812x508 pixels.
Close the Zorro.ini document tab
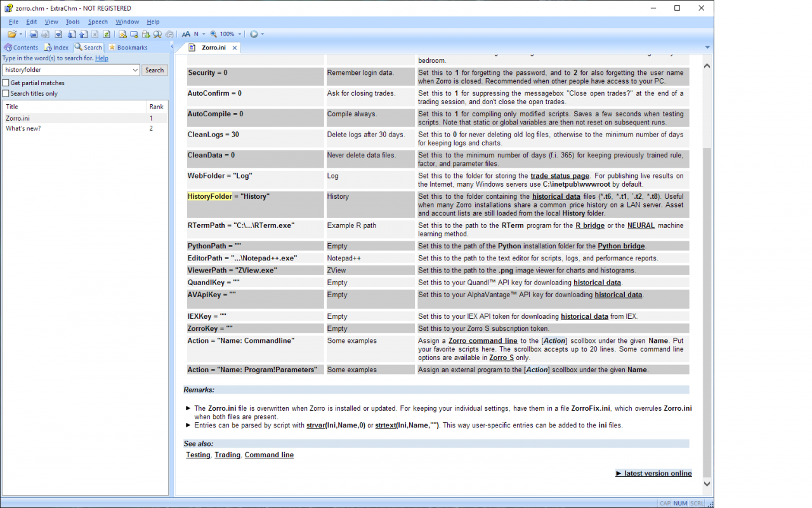[x=234, y=48]
